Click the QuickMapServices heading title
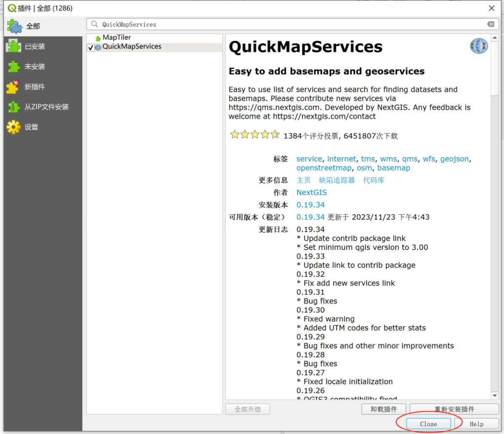 (306, 47)
